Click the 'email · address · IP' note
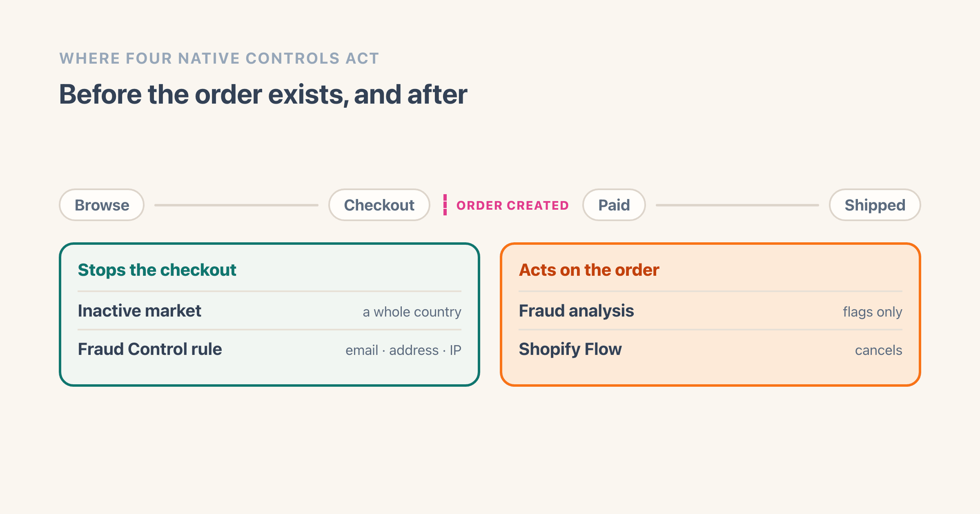Viewport: 980px width, 514px height. click(x=403, y=350)
